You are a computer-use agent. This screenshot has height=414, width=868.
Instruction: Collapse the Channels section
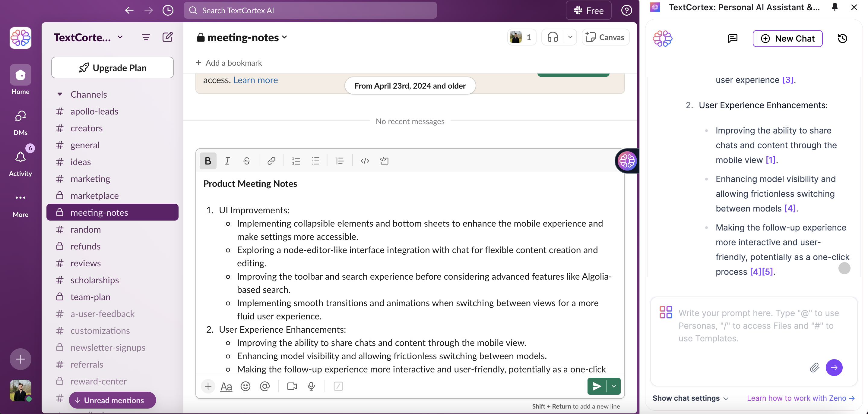pos(60,94)
